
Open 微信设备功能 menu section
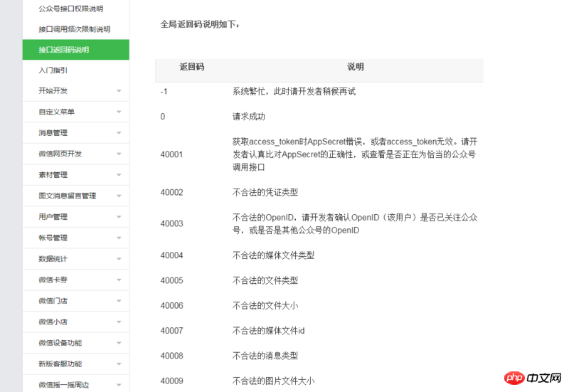[x=60, y=343]
